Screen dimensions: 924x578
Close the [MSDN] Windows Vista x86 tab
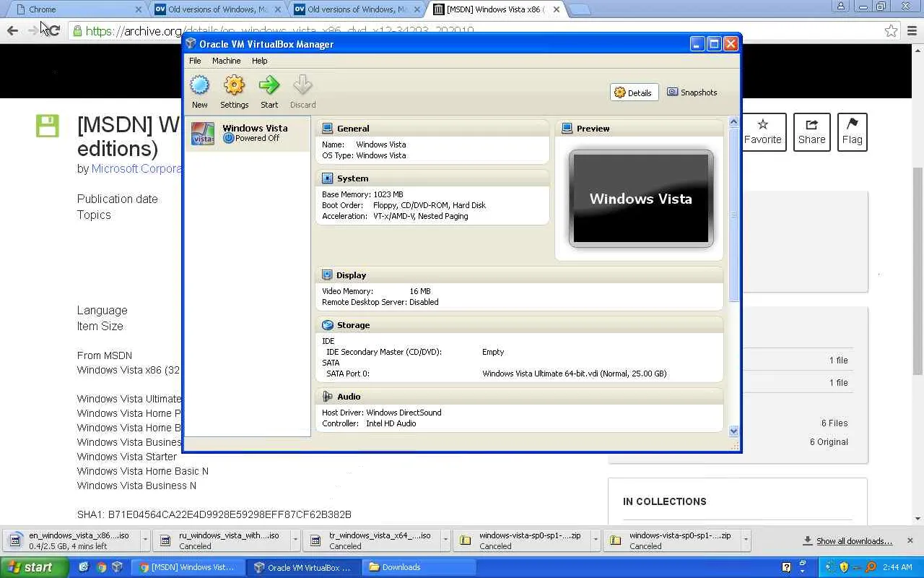point(556,9)
